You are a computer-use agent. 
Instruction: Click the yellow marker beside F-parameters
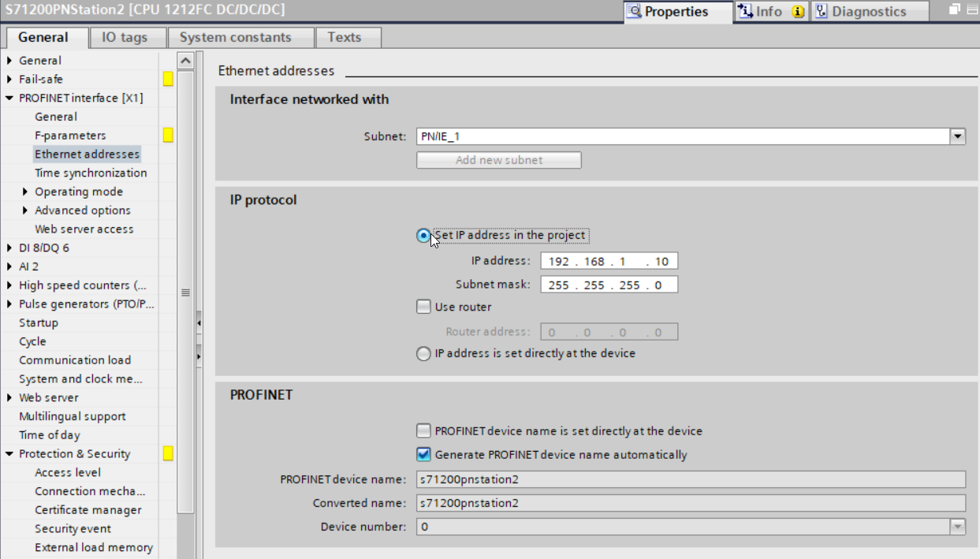[168, 135]
